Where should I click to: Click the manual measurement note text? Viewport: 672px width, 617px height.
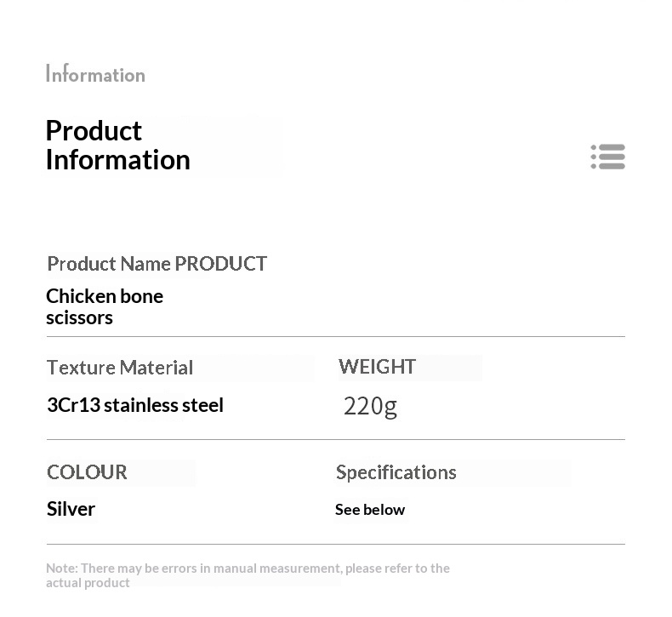click(247, 568)
